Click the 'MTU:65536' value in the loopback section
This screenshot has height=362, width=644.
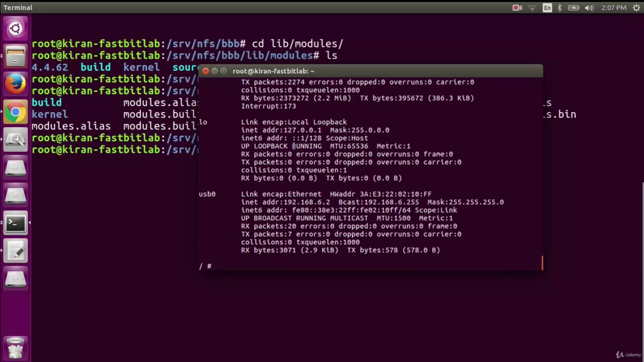coord(349,146)
